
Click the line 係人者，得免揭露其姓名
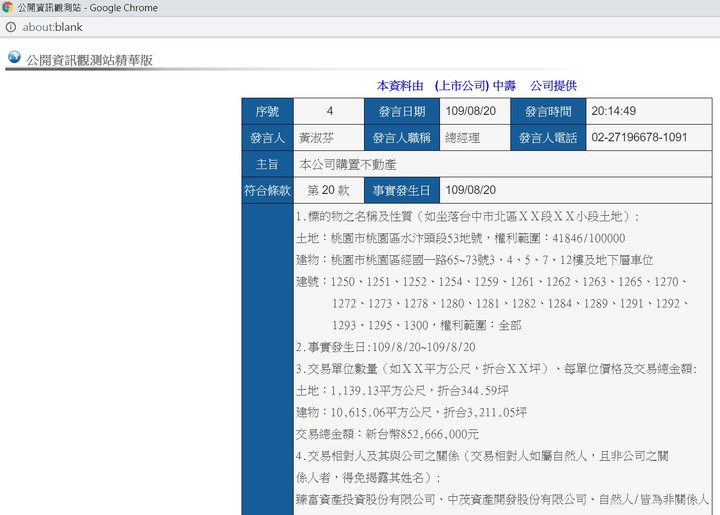(x=368, y=477)
